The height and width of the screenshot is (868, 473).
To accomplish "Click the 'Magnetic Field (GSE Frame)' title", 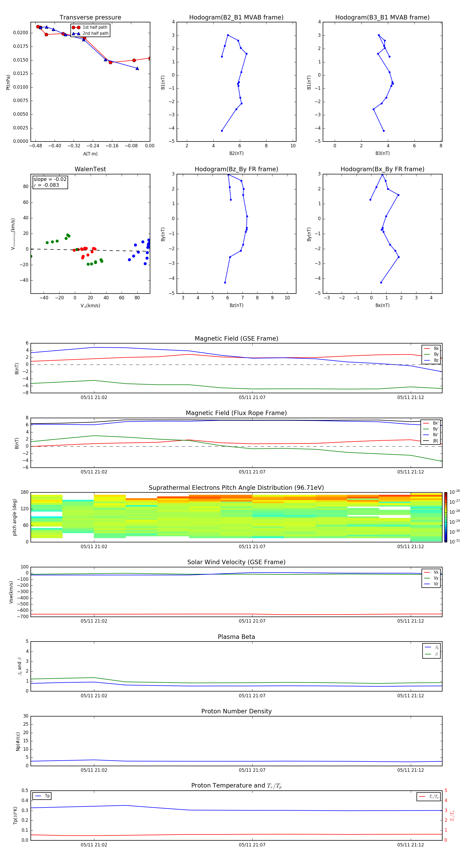I will click(236, 339).
